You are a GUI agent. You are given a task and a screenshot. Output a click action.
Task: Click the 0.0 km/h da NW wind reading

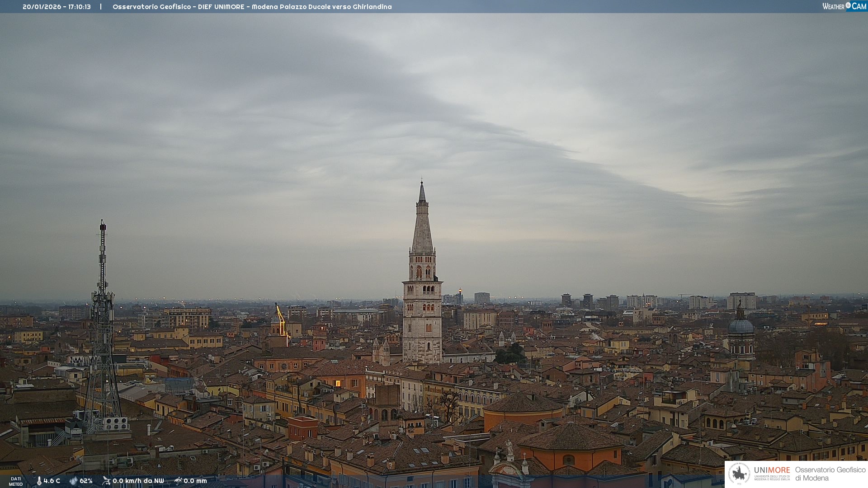click(138, 481)
